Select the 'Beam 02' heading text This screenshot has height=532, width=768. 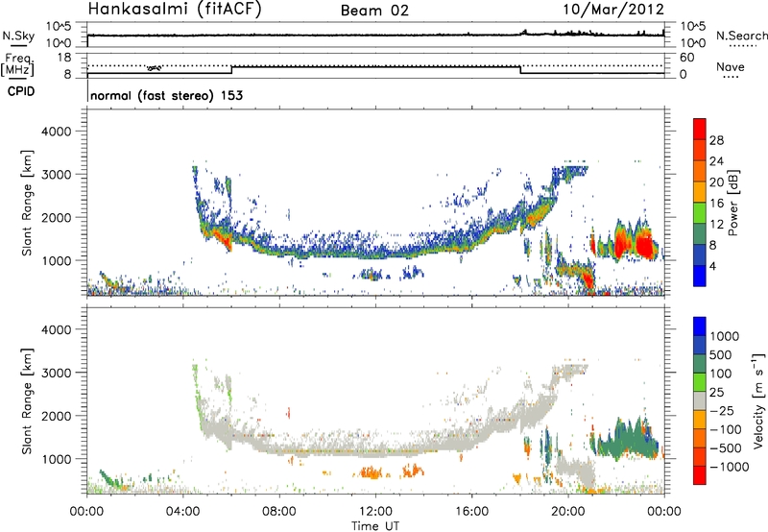coord(374,11)
